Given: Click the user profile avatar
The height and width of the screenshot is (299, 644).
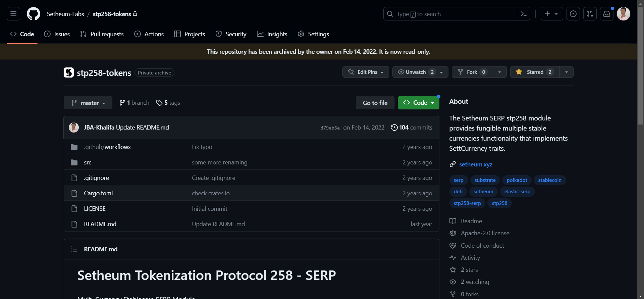Looking at the screenshot, I should (x=624, y=14).
